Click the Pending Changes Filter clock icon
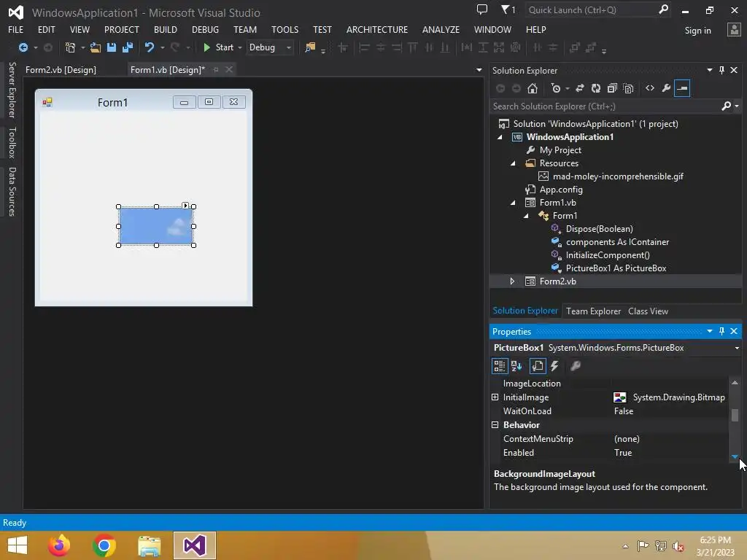The width and height of the screenshot is (747, 560). coord(555,88)
